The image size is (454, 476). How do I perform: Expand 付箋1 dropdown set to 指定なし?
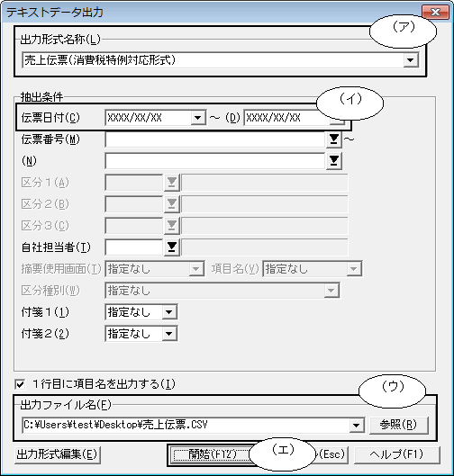pos(169,311)
